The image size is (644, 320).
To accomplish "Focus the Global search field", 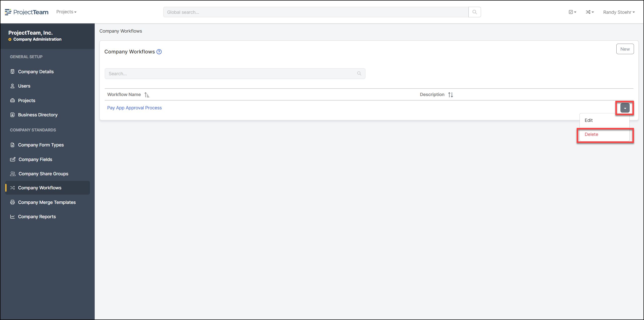I will [x=316, y=12].
